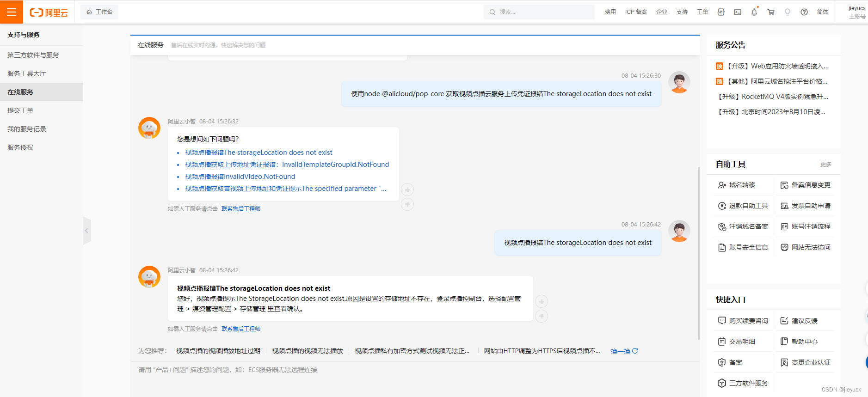Image resolution: width=868 pixels, height=397 pixels.
Task: Open the 工作台 workbench home button
Action: pos(99,12)
